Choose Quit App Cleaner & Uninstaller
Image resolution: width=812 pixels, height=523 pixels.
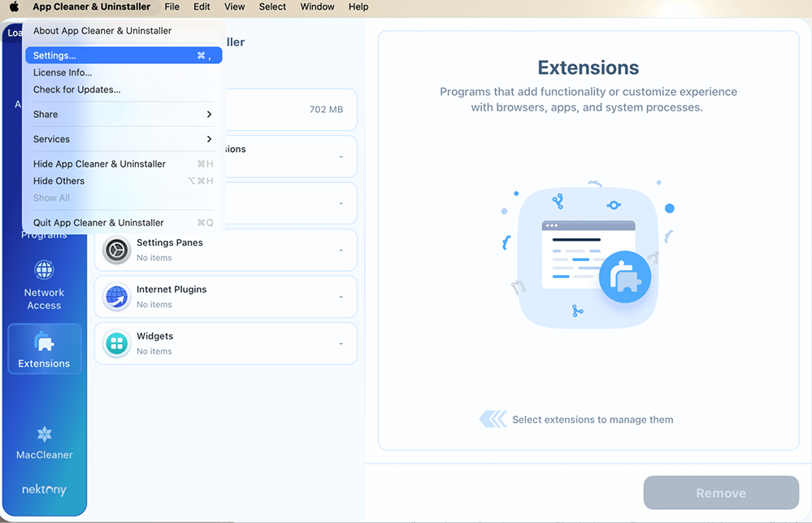(x=124, y=222)
